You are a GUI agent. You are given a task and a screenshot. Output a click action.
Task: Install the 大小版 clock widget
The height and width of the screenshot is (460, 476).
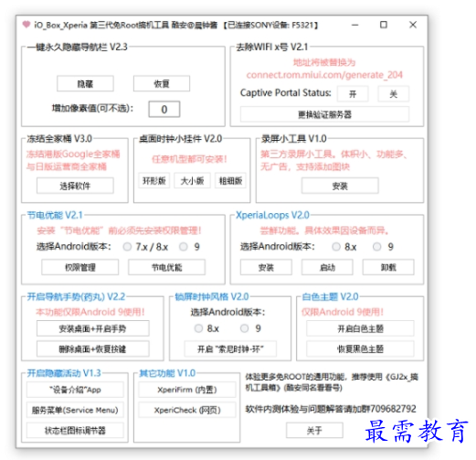pyautogui.click(x=192, y=181)
